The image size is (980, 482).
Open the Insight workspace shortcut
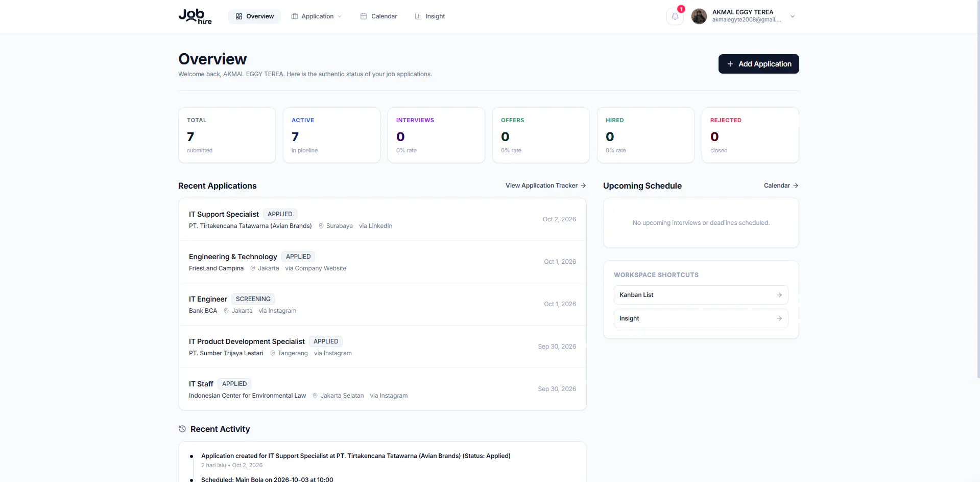701,318
